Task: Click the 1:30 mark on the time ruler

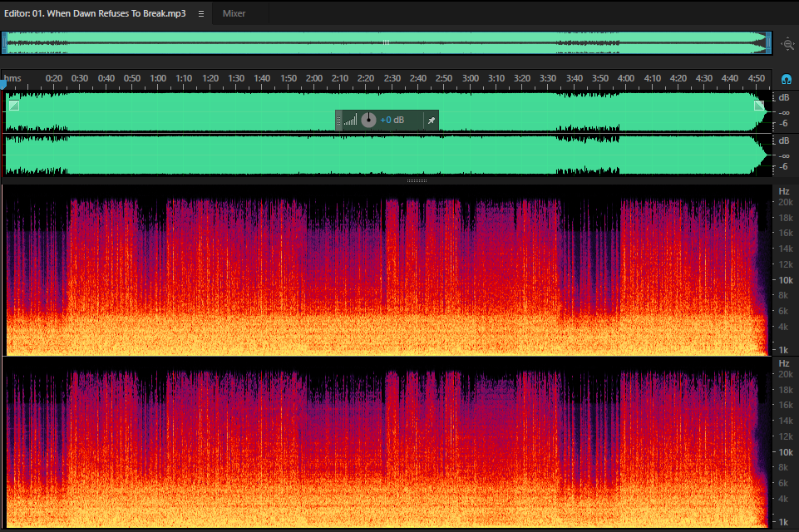Action: 236,78
